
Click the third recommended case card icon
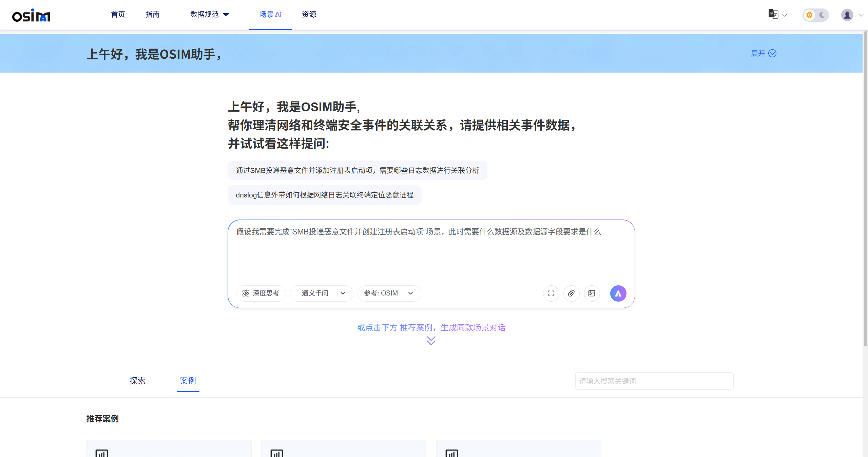tap(452, 453)
